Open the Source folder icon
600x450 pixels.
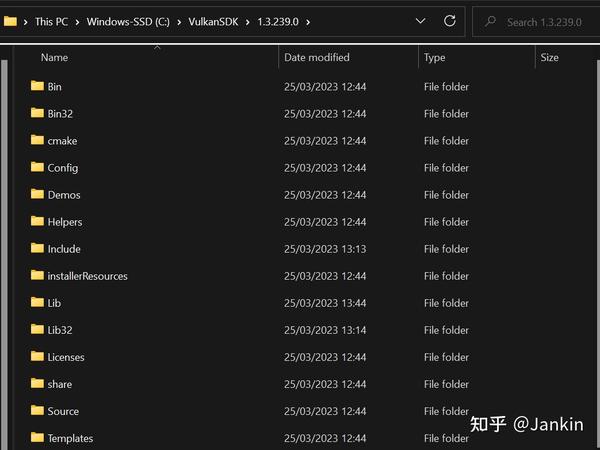(x=37, y=411)
